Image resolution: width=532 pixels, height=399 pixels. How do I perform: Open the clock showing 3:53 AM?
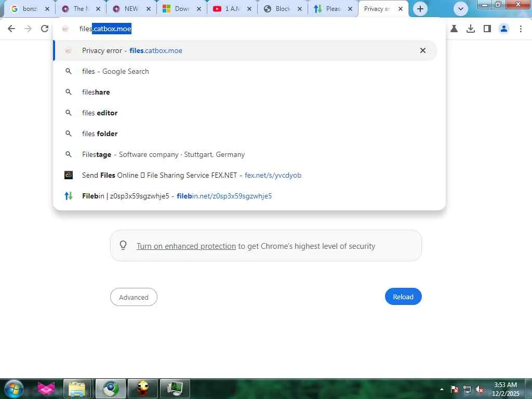[506, 389]
